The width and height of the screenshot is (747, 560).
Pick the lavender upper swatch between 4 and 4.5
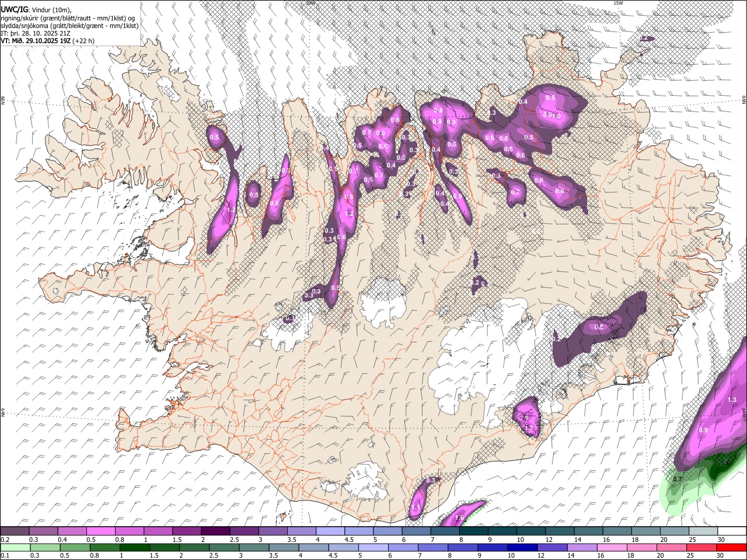[x=330, y=531]
